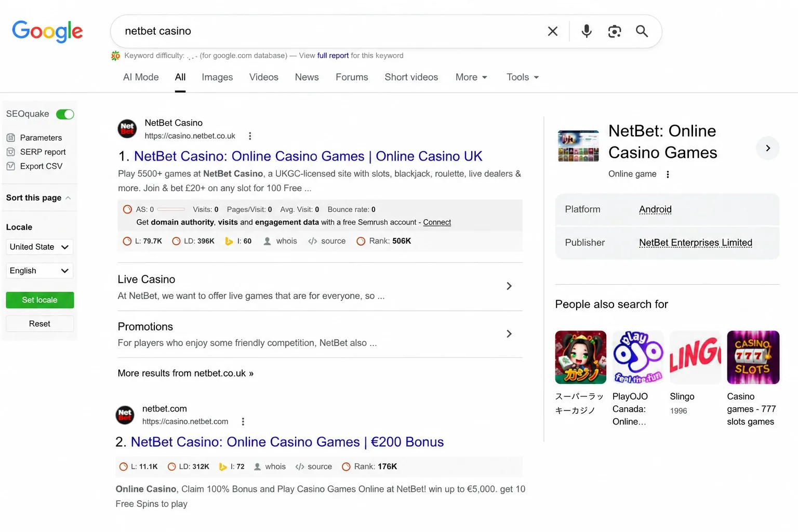Open three-dot menu for casino.netbet.com result
Screen dimensions: 798x532
243,422
